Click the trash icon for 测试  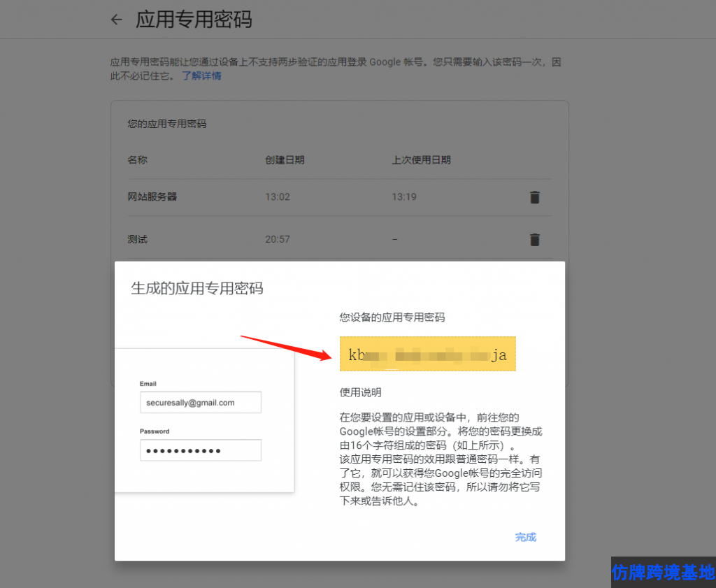pos(535,240)
